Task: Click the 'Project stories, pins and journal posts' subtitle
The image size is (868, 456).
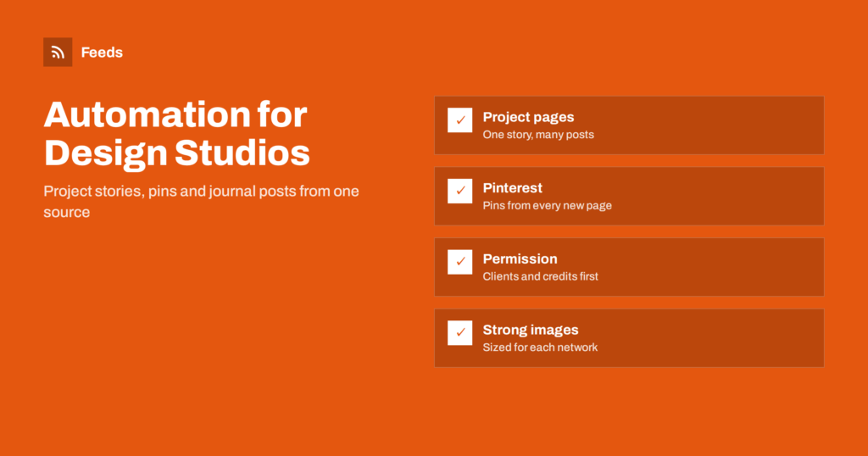Action: coord(202,202)
